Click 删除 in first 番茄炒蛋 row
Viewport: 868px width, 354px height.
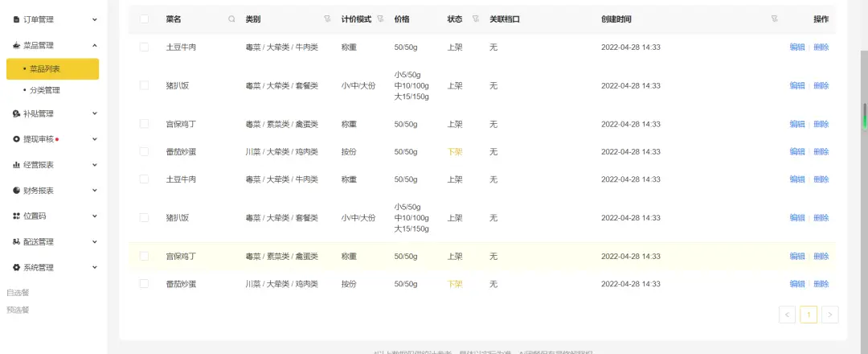821,152
